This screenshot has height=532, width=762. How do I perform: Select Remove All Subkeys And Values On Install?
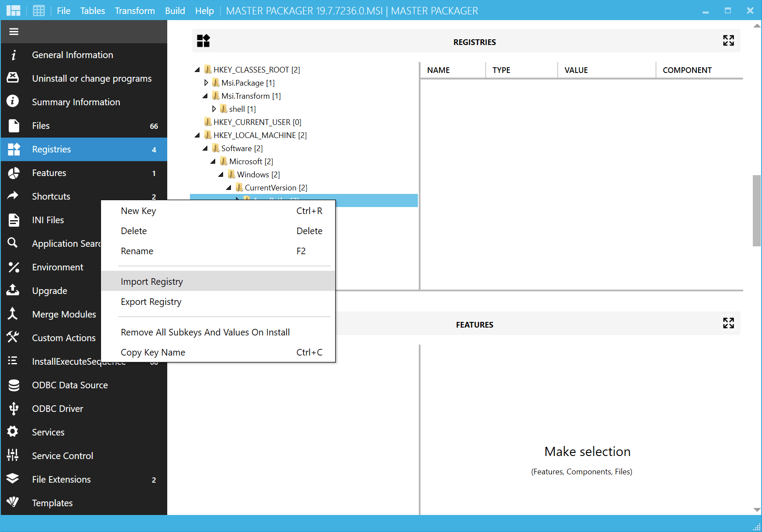205,332
